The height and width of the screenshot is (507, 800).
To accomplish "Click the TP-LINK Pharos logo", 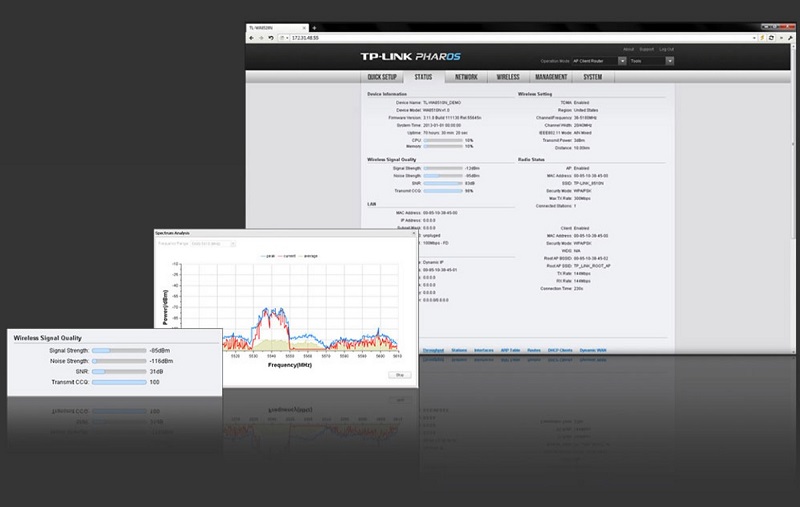I will point(411,57).
